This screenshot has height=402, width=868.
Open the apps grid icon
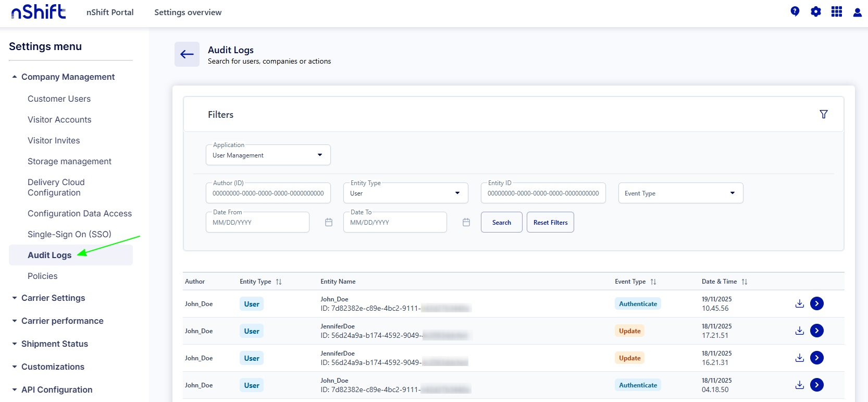(836, 11)
